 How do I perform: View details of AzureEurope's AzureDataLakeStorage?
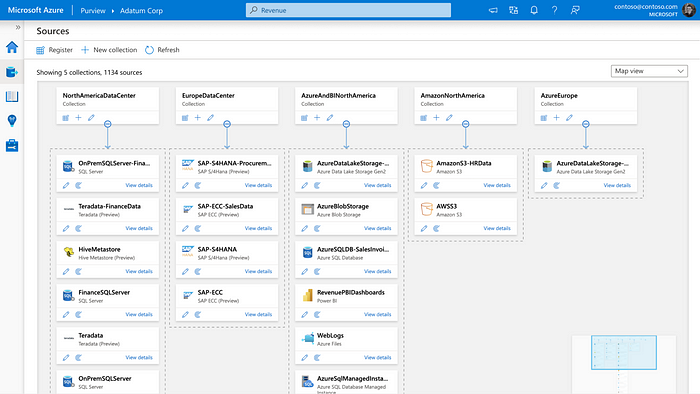[x=617, y=185]
